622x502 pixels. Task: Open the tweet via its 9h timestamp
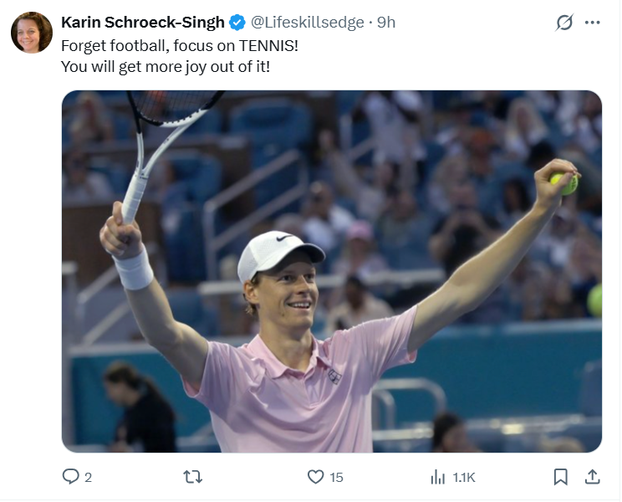(x=386, y=22)
